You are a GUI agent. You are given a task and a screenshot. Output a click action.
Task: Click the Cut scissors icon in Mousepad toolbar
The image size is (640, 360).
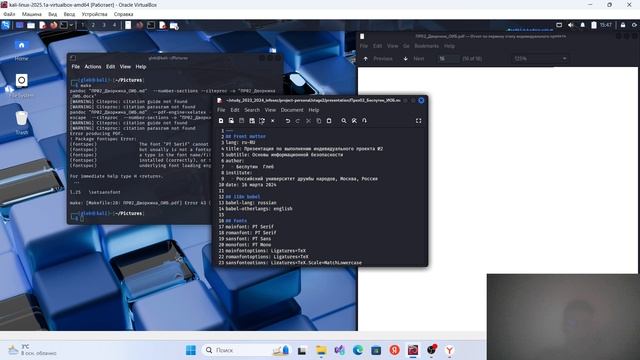[308, 121]
